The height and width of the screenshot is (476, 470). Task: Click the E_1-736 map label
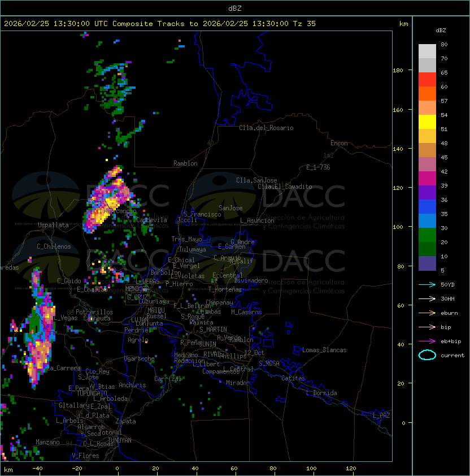point(318,167)
